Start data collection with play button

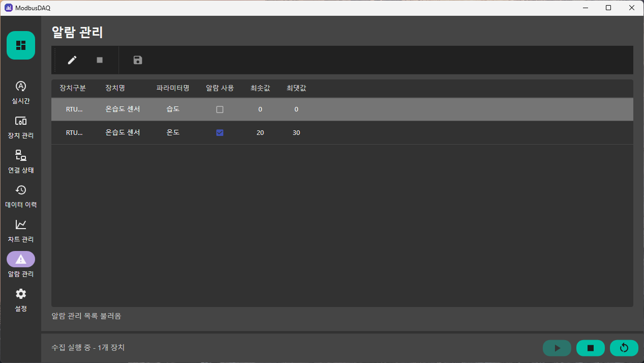point(557,348)
